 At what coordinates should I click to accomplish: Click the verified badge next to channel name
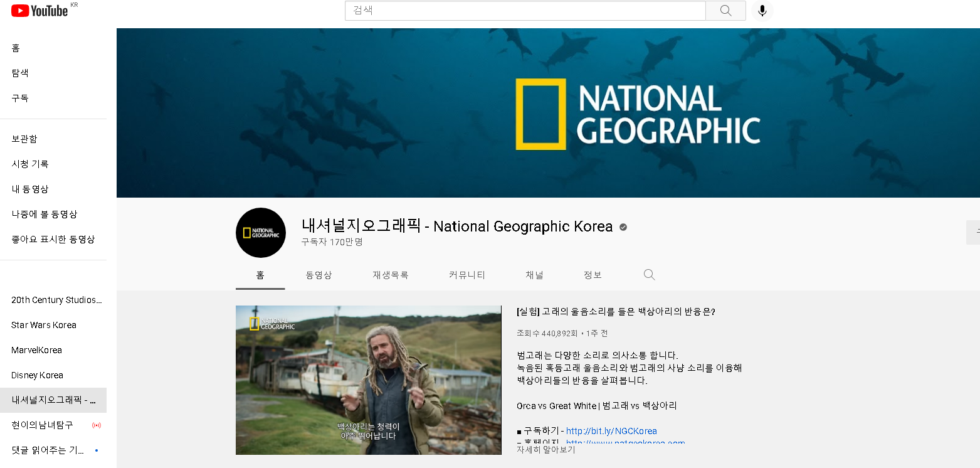tap(623, 227)
